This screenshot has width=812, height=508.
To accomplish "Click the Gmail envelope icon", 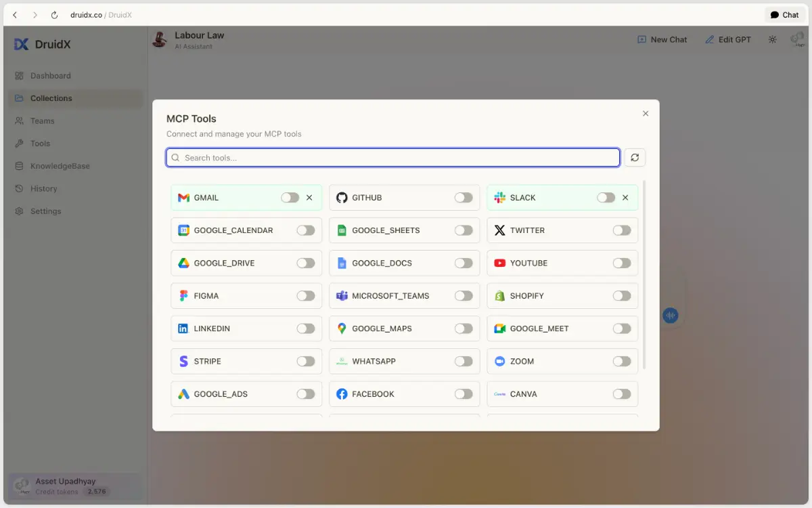I will click(x=183, y=198).
